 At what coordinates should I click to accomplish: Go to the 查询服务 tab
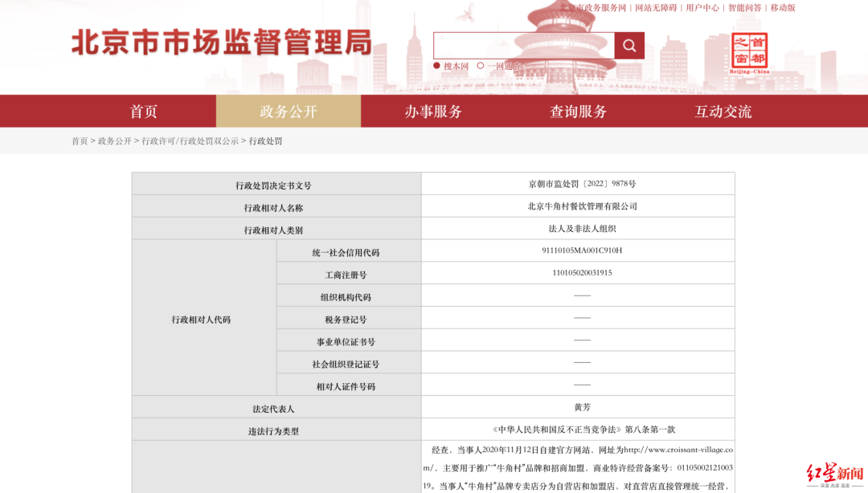point(579,112)
